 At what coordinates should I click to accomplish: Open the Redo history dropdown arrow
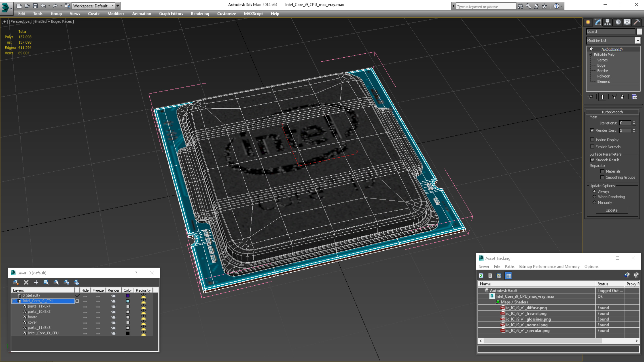tap(61, 6)
